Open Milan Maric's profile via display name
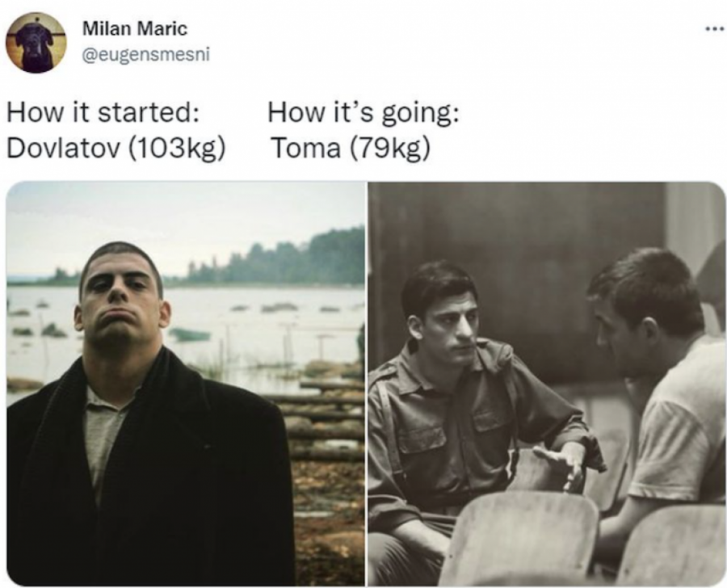This screenshot has width=727, height=588. coord(135,29)
